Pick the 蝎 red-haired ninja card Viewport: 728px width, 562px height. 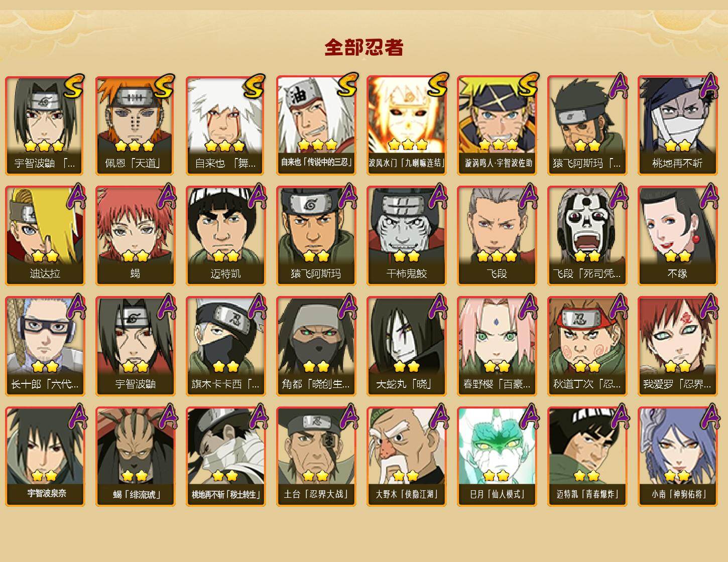point(135,236)
